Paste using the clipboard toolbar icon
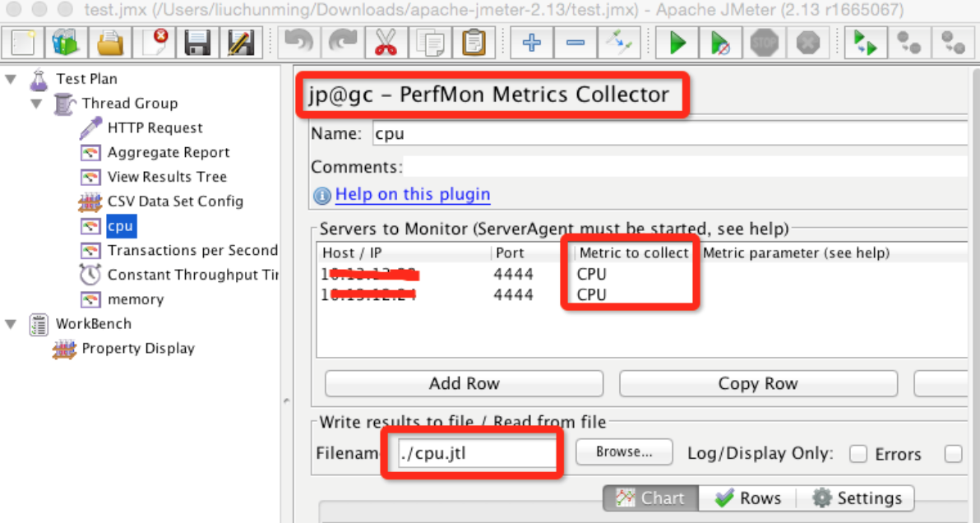The height and width of the screenshot is (523, 980). pos(474,43)
